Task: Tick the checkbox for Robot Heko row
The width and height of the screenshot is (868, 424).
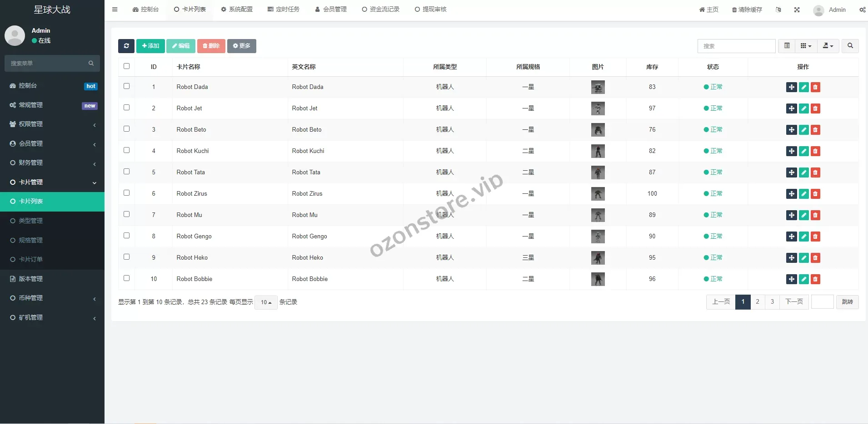Action: click(x=127, y=257)
